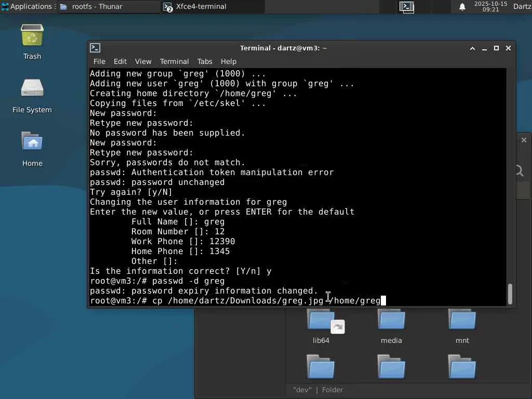Switch to rootfs - Thunar taskbar window
532x399 pixels.
[109, 6]
